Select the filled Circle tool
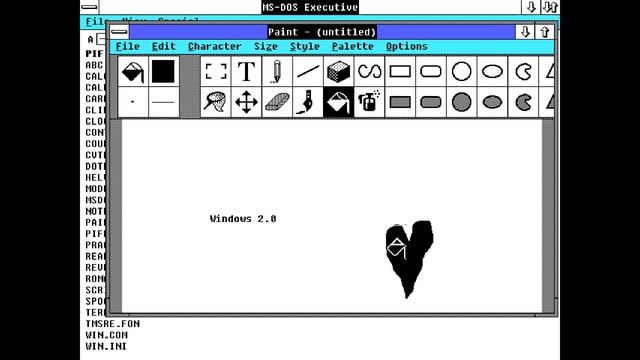640x360 pixels. pyautogui.click(x=462, y=102)
